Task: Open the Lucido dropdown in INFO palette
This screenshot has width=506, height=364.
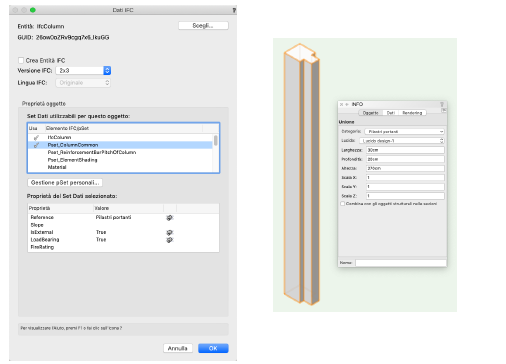Action: [x=402, y=141]
